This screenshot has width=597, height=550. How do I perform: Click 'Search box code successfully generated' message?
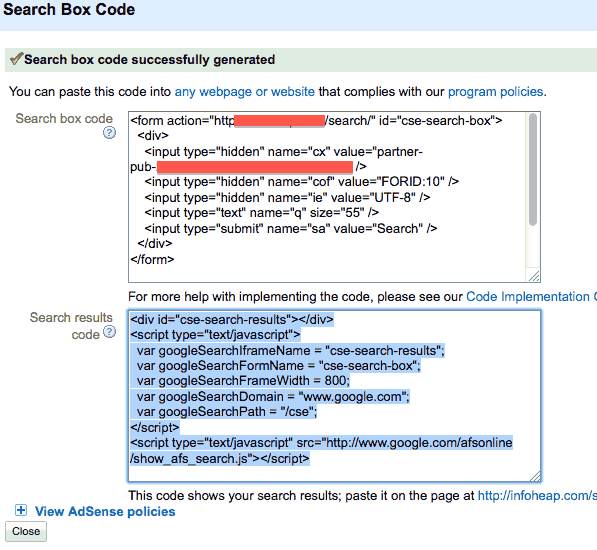point(150,60)
